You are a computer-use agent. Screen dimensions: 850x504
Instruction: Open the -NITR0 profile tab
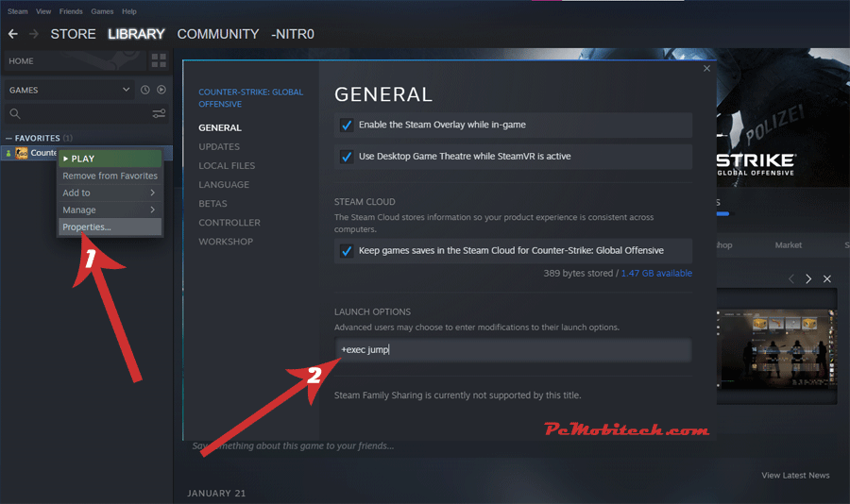pos(293,34)
